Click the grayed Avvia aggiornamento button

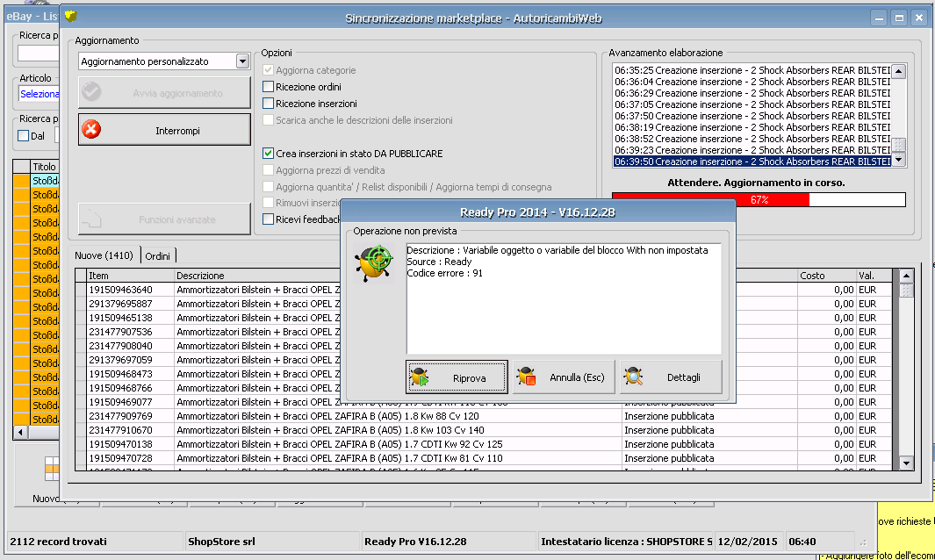click(x=164, y=92)
